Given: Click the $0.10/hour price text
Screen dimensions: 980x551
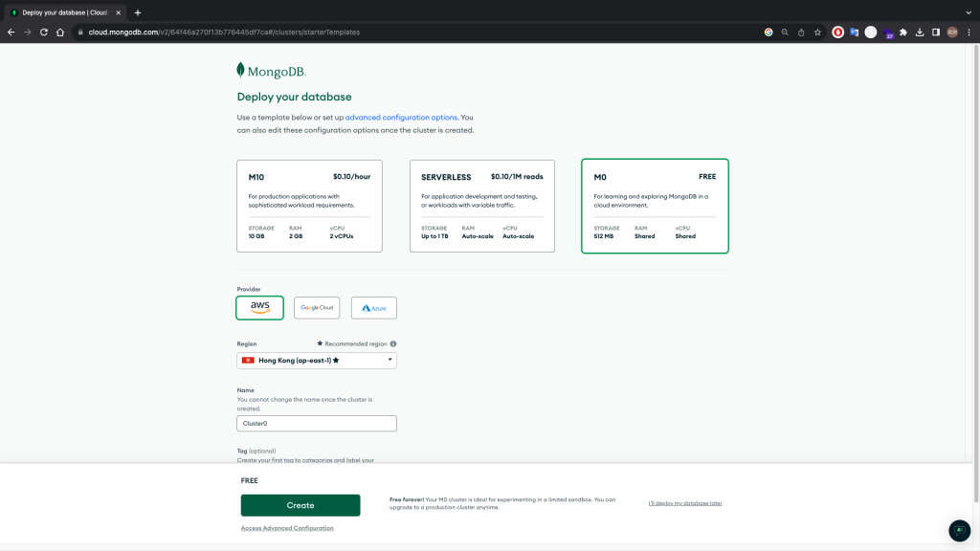Looking at the screenshot, I should (x=352, y=177).
